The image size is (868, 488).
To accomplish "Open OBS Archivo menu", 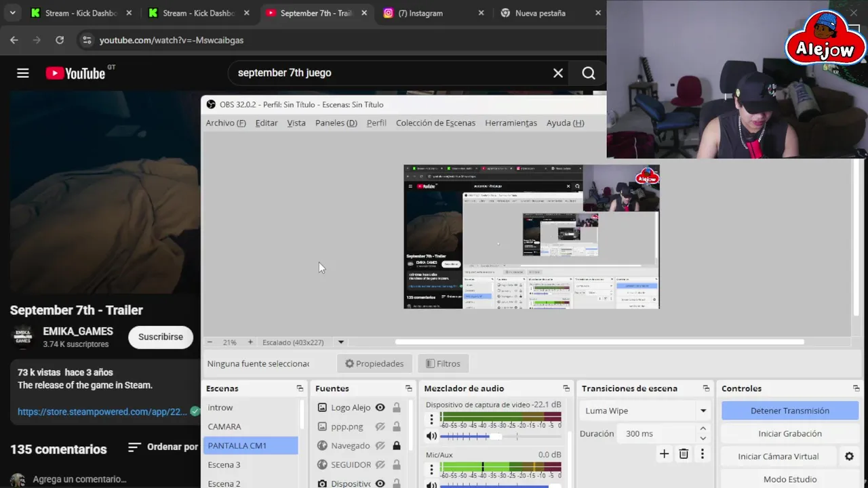I will [226, 123].
